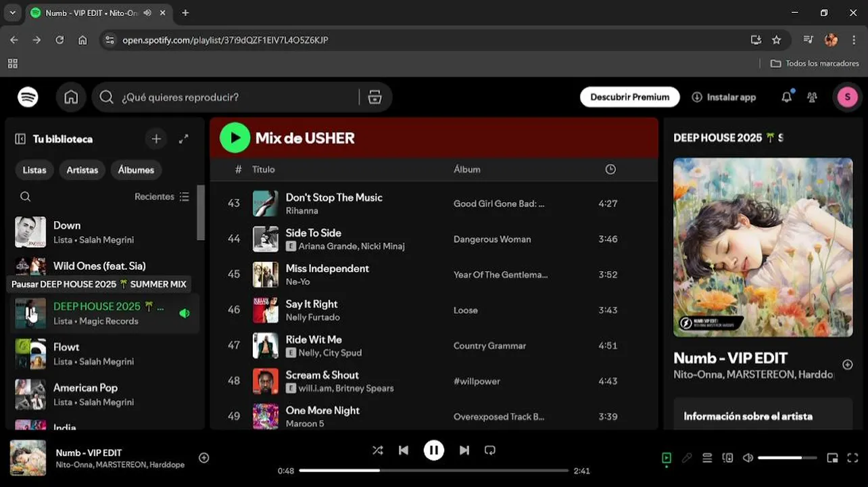The height and width of the screenshot is (487, 868).
Task: Open the miniplayer
Action: (x=832, y=458)
